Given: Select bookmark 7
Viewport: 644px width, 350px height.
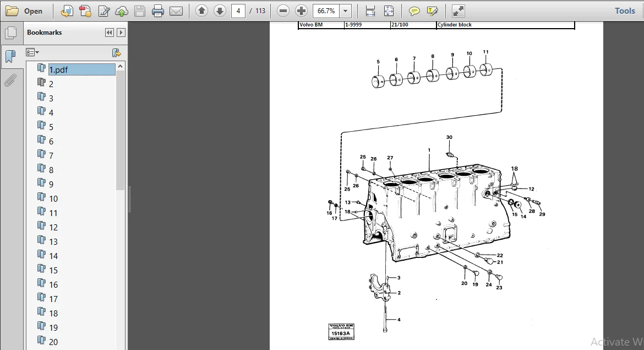Looking at the screenshot, I should (x=51, y=156).
